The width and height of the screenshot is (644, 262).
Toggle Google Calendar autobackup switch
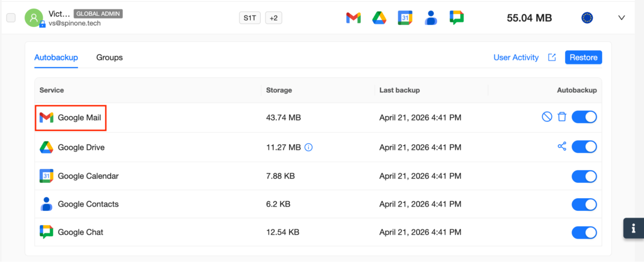[584, 177]
